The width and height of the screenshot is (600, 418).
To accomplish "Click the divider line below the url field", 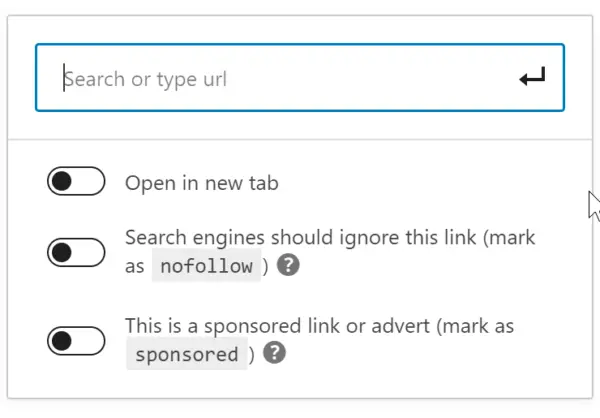I will point(300,139).
